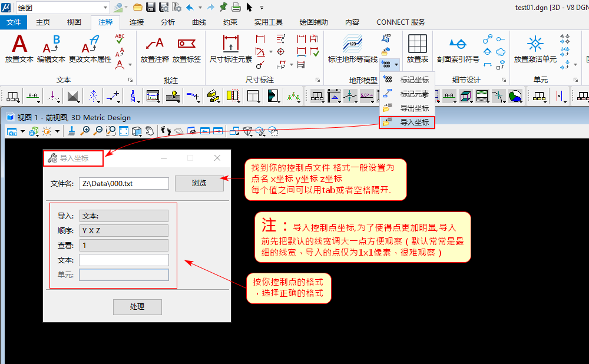
Task: Open the 导入 text type combo box
Action: pyautogui.click(x=124, y=216)
